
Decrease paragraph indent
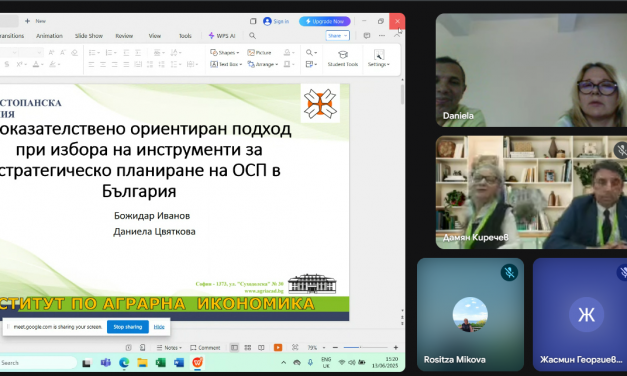[126, 52]
